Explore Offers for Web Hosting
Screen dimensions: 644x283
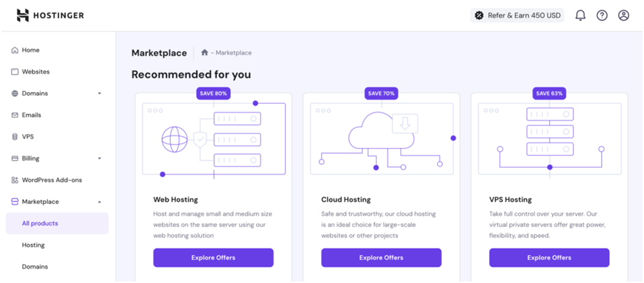(213, 258)
